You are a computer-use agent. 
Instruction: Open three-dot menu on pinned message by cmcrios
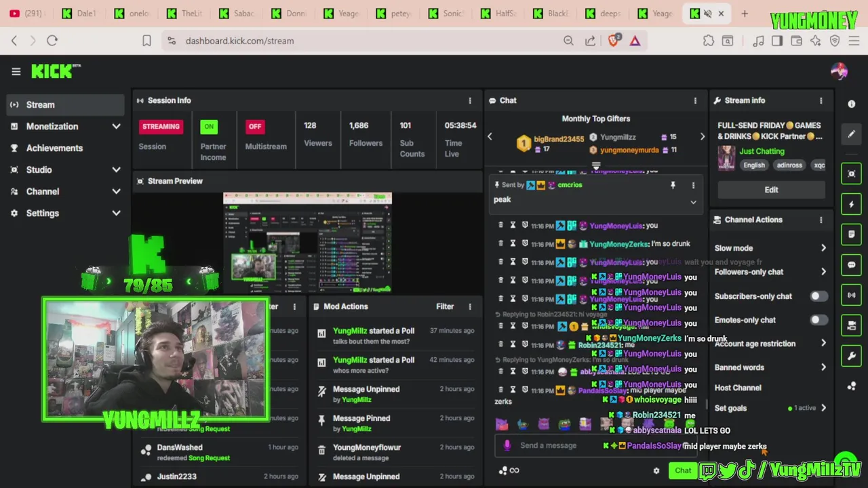(693, 185)
